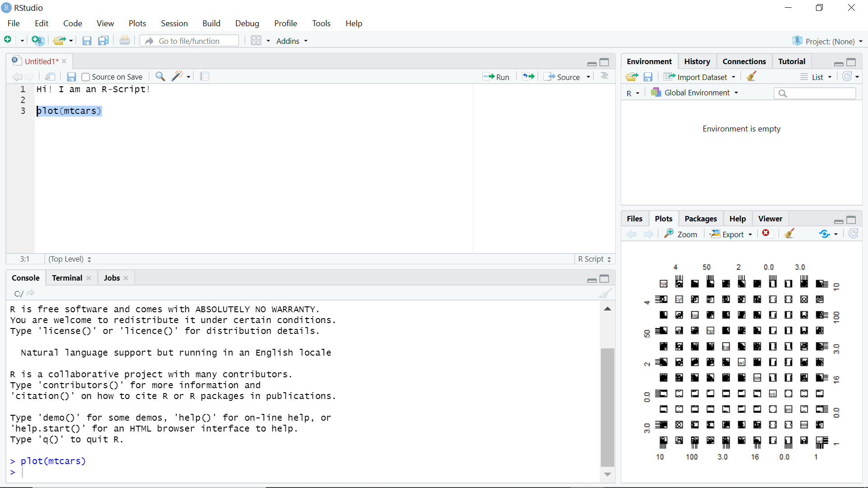Print the current file icon
Viewport: 868px width, 488px height.
click(125, 41)
